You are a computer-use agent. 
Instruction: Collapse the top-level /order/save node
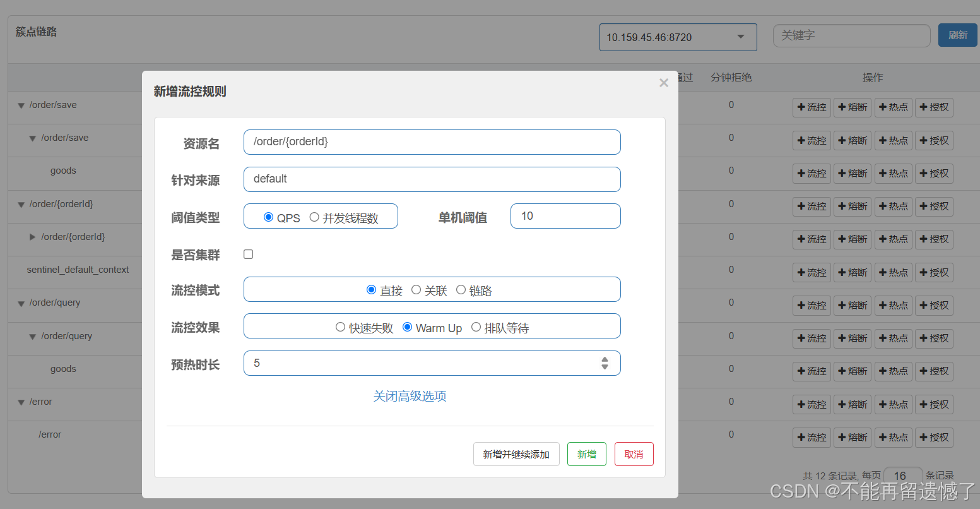(21, 106)
